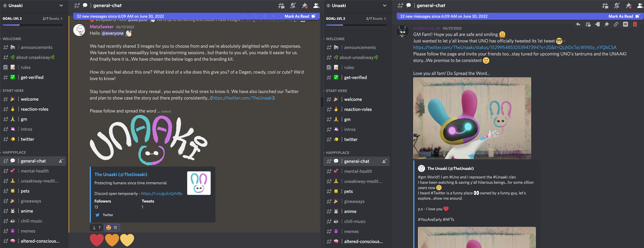Open twitter channel in right sidebar
The width and height of the screenshot is (644, 248).
coord(357,139)
